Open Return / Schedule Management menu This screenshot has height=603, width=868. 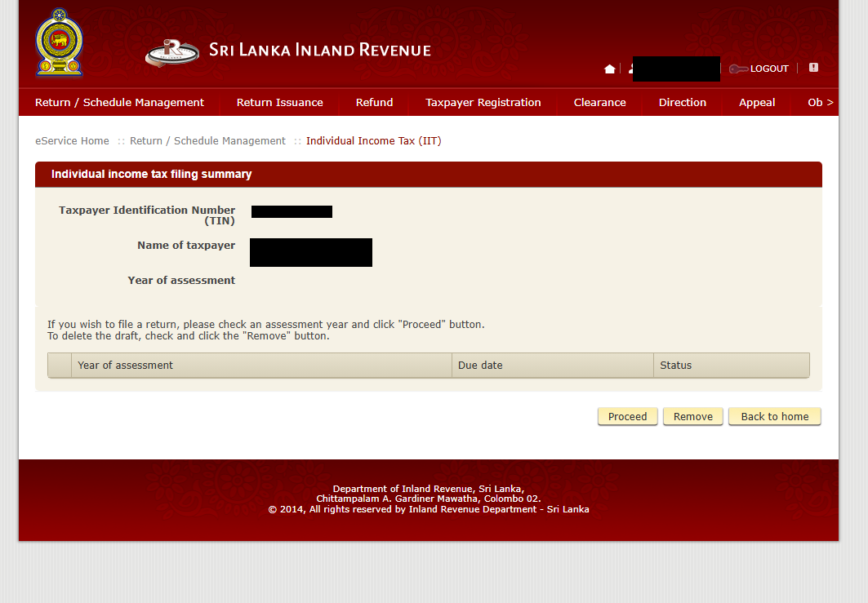pyautogui.click(x=119, y=102)
